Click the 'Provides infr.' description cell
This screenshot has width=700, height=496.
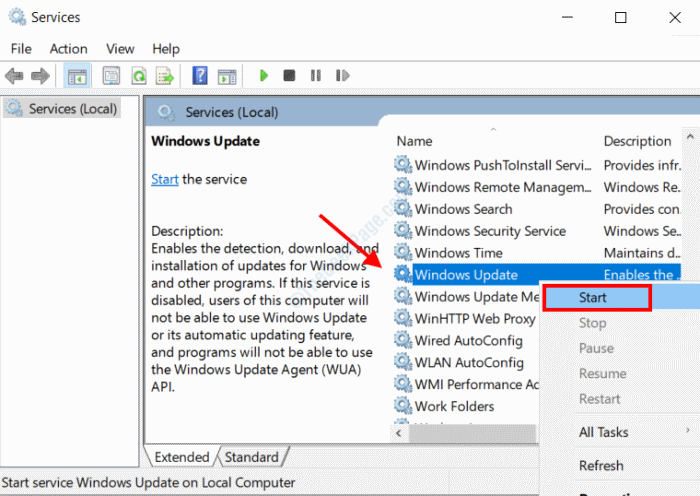coord(642,165)
